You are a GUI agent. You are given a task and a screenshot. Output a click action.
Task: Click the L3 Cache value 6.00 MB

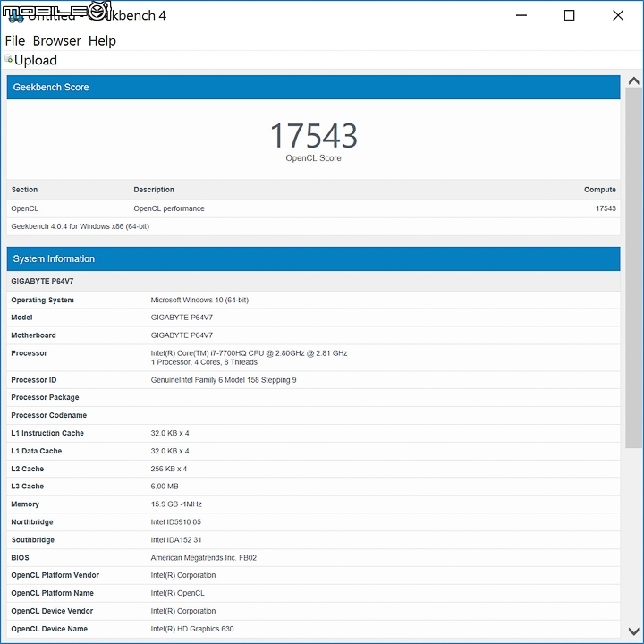pos(165,487)
